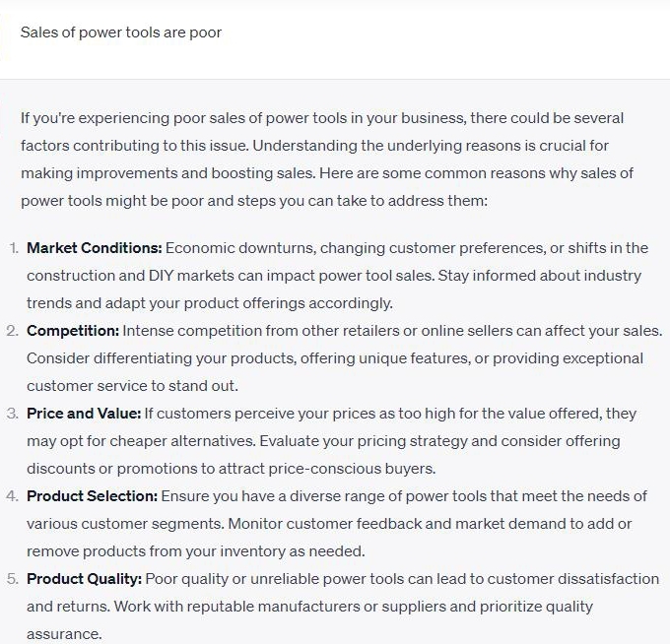This screenshot has height=644, width=670.
Task: Click the line "discounts or promotions to attract price-conscious buyers."
Action: coord(231,469)
